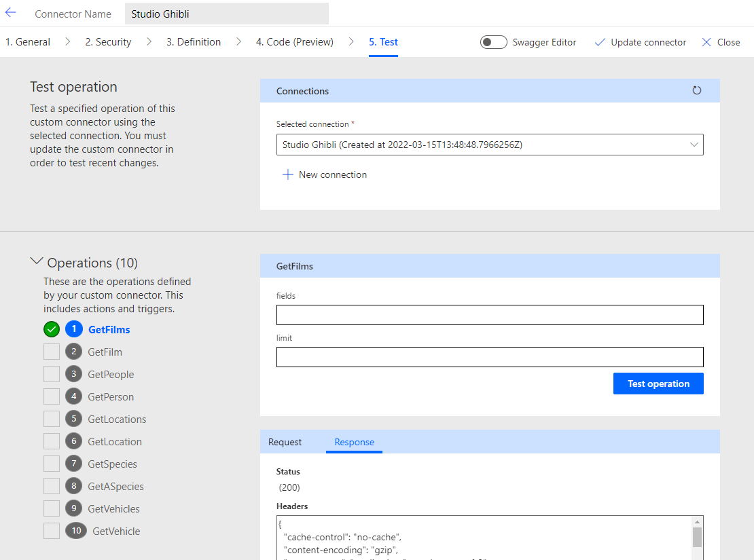Click number badge 1 for GetFilms
Viewport: 754px width, 560px height.
(x=73, y=329)
